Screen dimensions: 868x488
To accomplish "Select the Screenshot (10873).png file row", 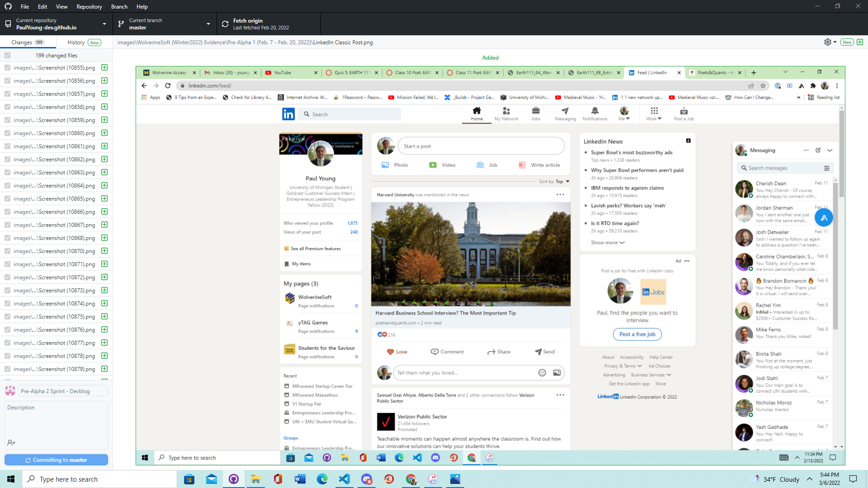I will (57, 290).
